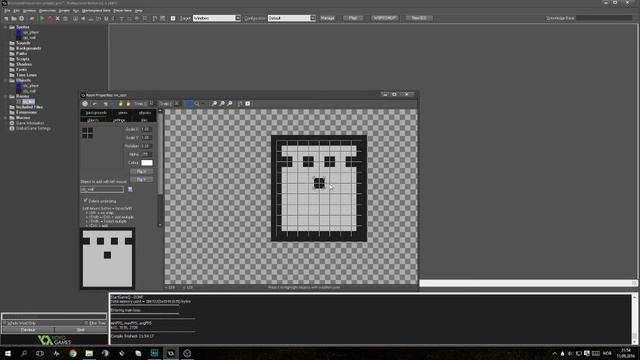This screenshot has width=640, height=360.
Task: Confirm room changes with the green checkmark
Action: (85, 104)
